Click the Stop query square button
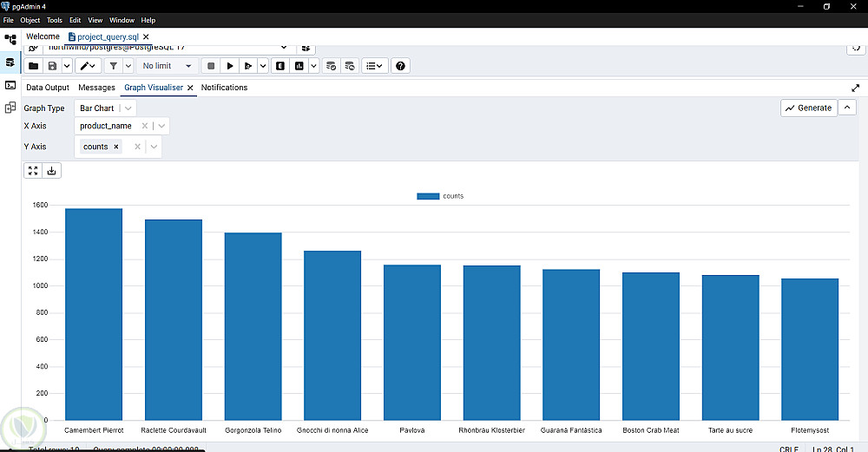 click(211, 66)
